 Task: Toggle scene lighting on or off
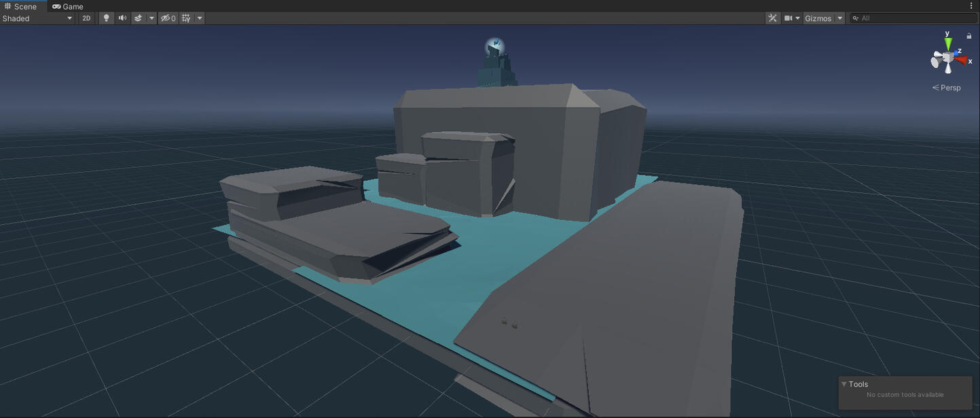[x=106, y=18]
